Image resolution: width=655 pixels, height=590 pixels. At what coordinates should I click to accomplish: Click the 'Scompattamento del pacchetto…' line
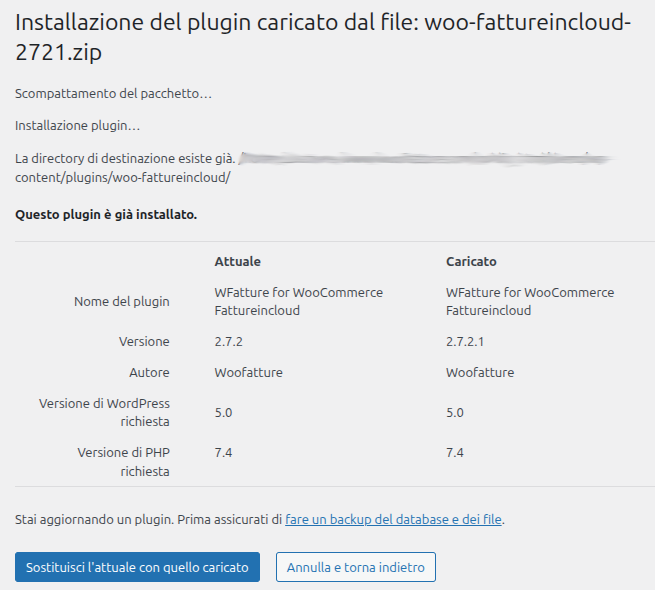tap(114, 94)
